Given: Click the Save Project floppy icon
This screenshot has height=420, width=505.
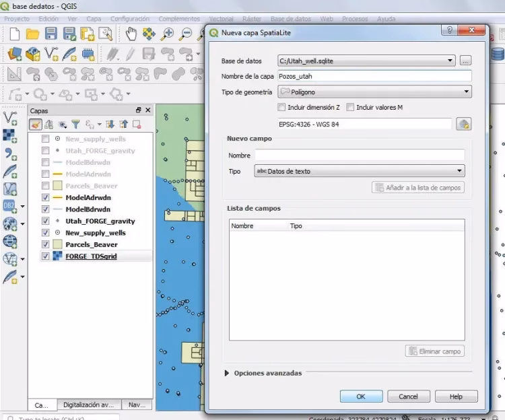Looking at the screenshot, I should point(51,34).
